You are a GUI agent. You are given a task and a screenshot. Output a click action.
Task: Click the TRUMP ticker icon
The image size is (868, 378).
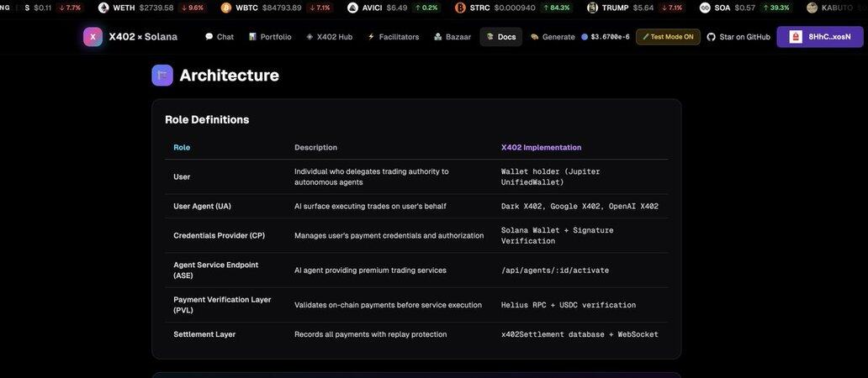592,8
